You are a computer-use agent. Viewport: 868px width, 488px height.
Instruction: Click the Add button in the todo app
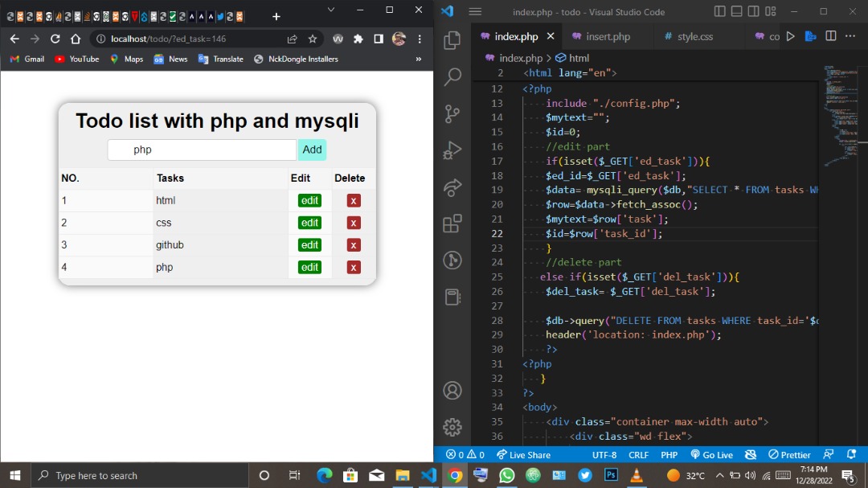click(x=312, y=150)
